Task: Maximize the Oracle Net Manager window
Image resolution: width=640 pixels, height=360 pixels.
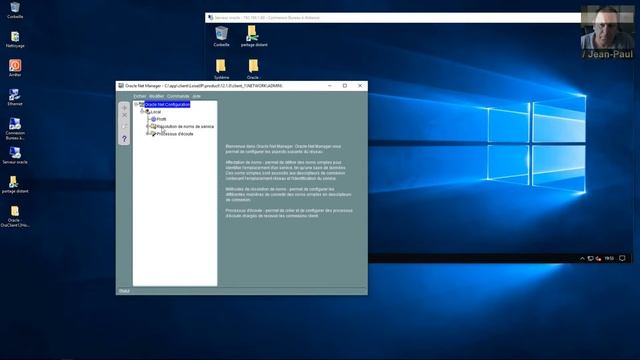Action: [345, 86]
